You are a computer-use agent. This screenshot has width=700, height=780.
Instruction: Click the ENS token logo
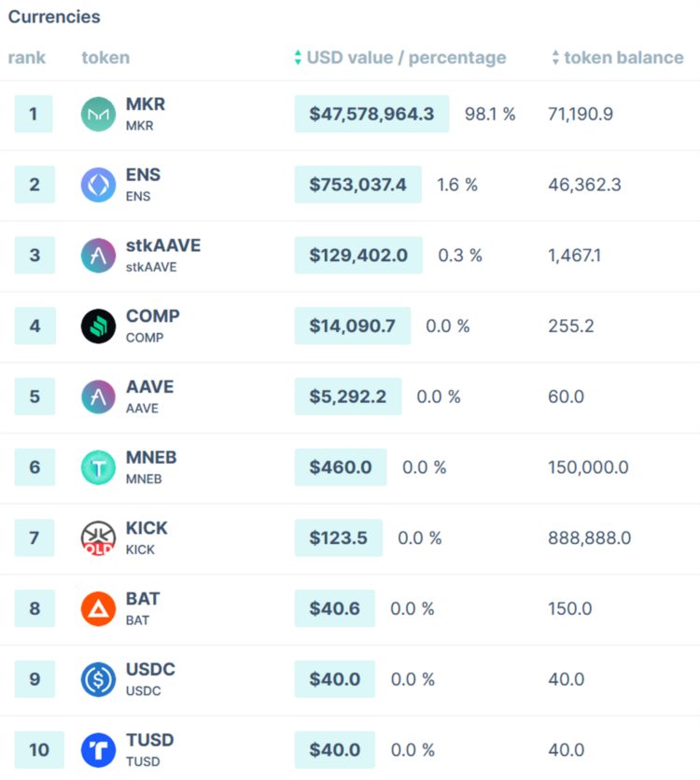(x=98, y=185)
